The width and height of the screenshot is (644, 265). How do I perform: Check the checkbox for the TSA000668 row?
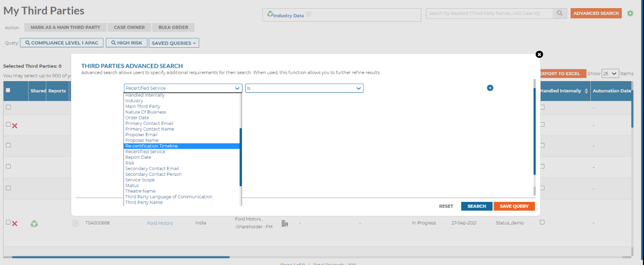7,222
